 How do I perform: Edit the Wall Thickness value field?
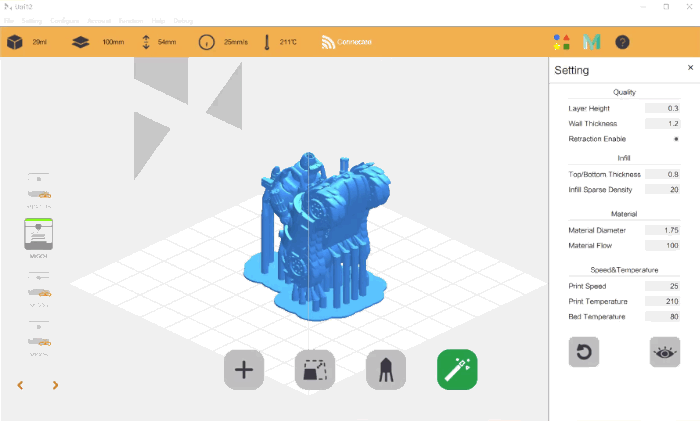click(x=662, y=123)
